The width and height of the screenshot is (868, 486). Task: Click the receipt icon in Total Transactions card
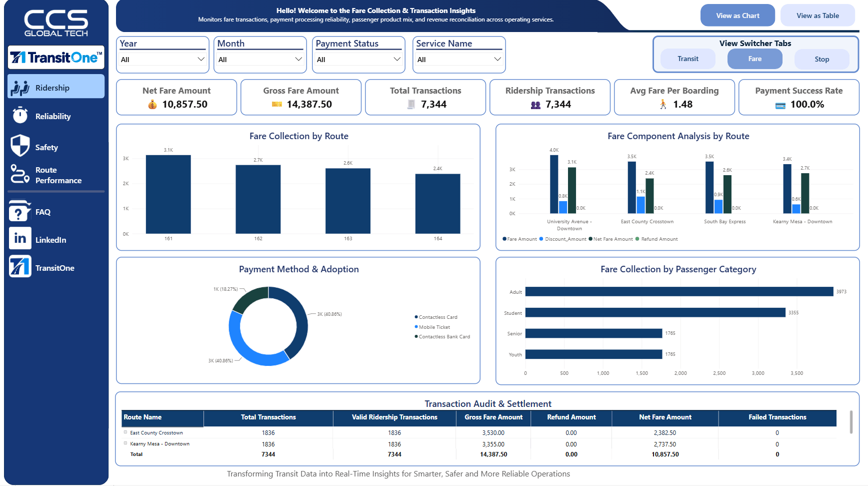click(411, 104)
